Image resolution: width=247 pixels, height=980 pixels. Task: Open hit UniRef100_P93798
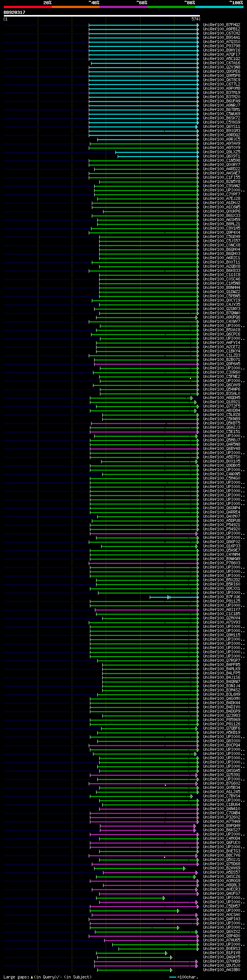click(x=222, y=46)
